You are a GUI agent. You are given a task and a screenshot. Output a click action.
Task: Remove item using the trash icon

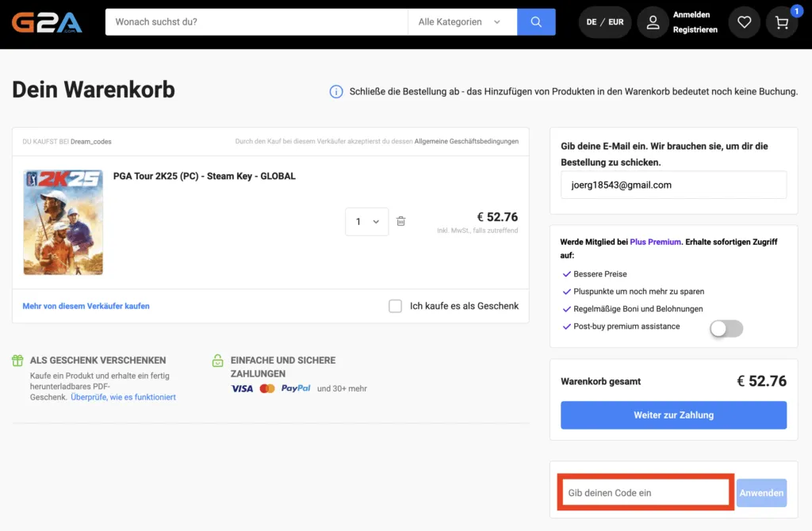click(401, 222)
